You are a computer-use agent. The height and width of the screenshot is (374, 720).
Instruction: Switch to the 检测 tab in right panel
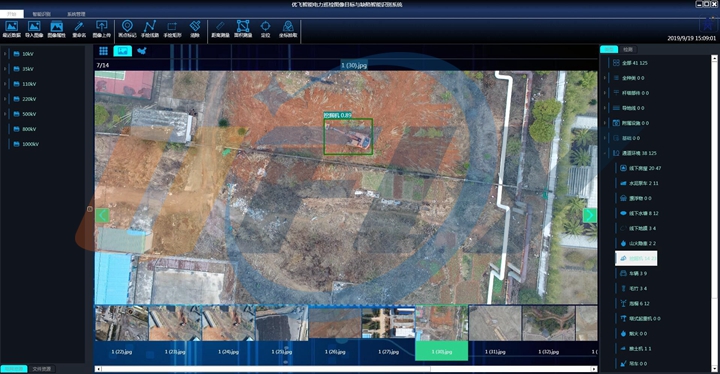[x=628, y=49]
